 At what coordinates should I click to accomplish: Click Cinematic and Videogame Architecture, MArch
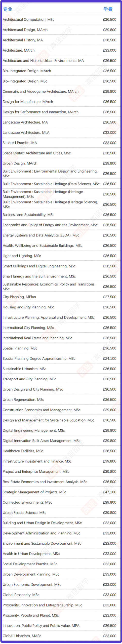click(40, 92)
